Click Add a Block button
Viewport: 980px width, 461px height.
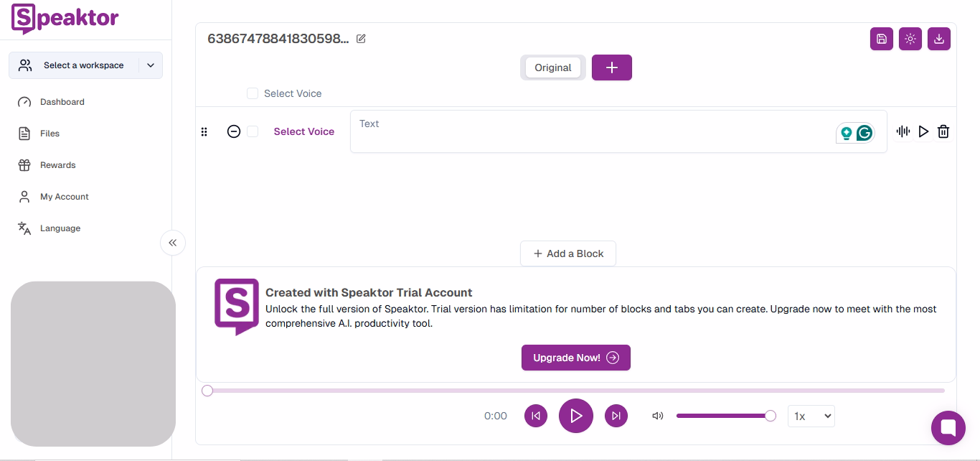click(x=568, y=253)
